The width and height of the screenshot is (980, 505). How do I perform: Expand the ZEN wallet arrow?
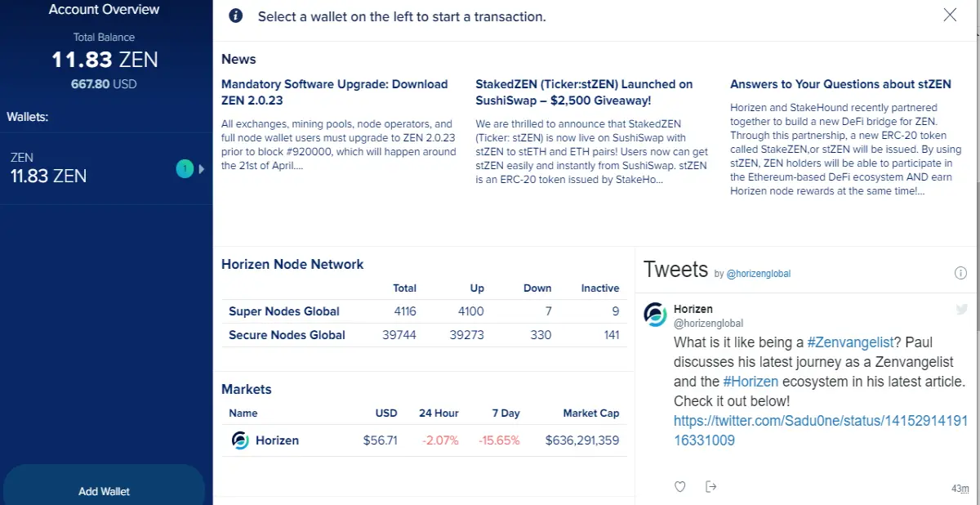tap(202, 168)
